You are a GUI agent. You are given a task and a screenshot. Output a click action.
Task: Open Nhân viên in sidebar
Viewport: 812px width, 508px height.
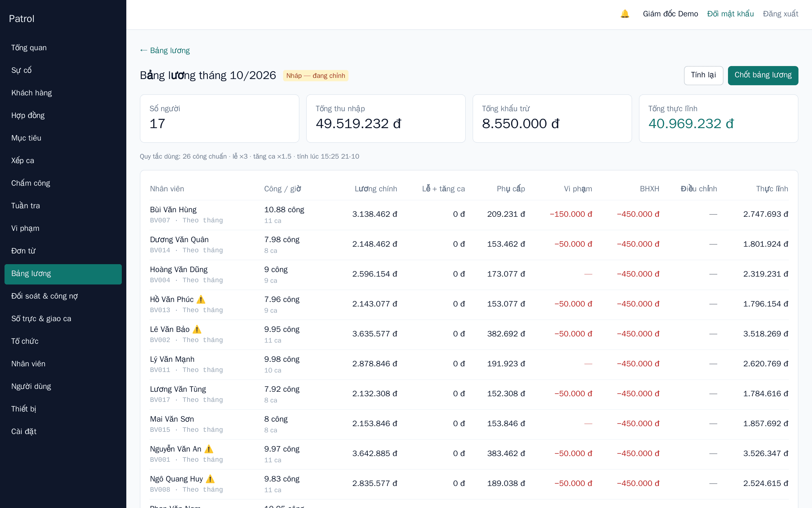(x=63, y=364)
